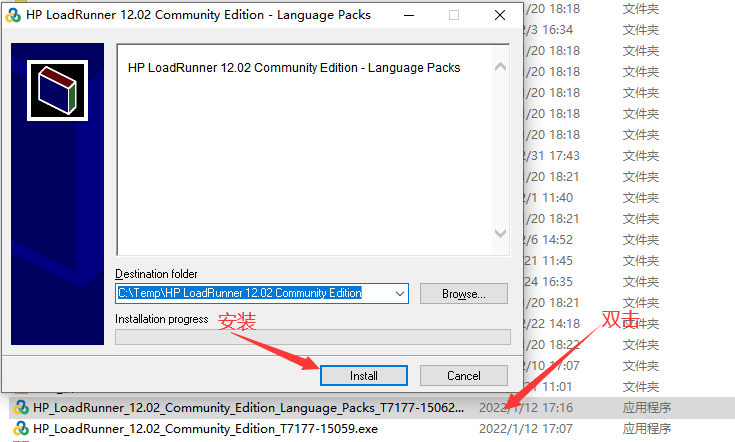Click the Installation progress label
This screenshot has width=735, height=442.
162,319
